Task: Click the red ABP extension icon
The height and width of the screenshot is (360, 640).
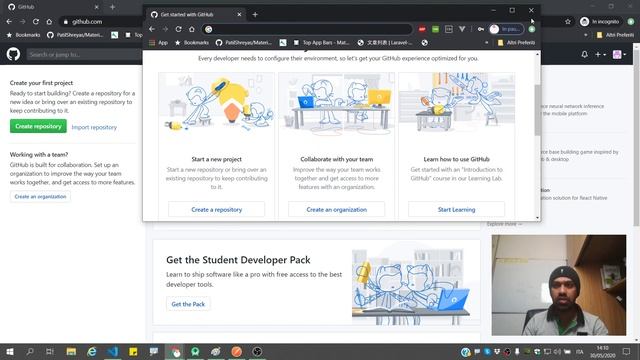Action: point(422,29)
